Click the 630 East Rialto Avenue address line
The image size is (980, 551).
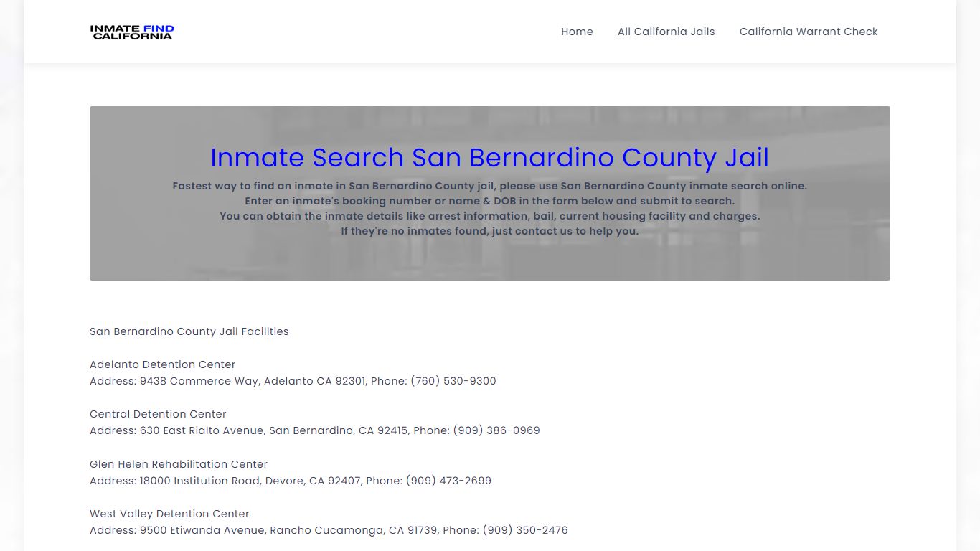point(315,430)
